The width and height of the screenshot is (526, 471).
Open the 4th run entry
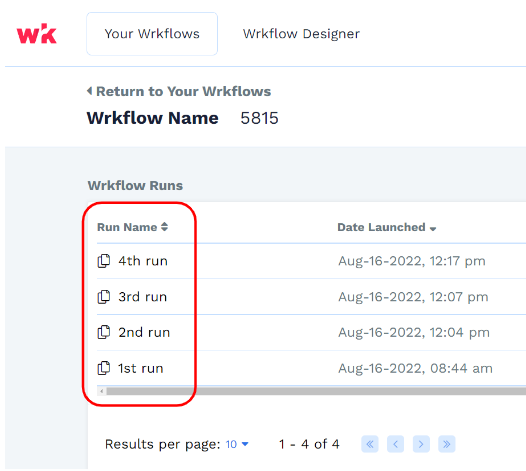pyautogui.click(x=143, y=261)
